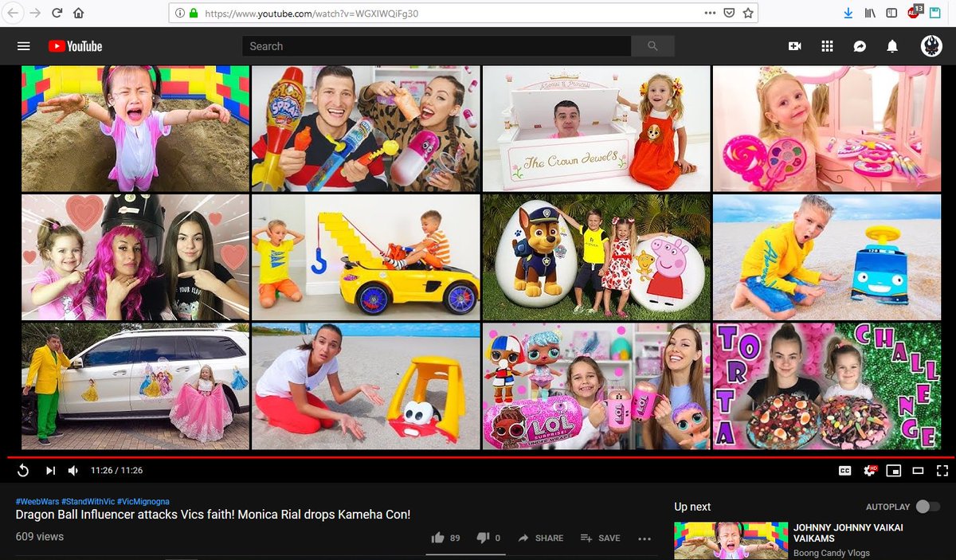Open boy with blue bus toy suggested video
This screenshot has width=956, height=560.
tap(827, 257)
